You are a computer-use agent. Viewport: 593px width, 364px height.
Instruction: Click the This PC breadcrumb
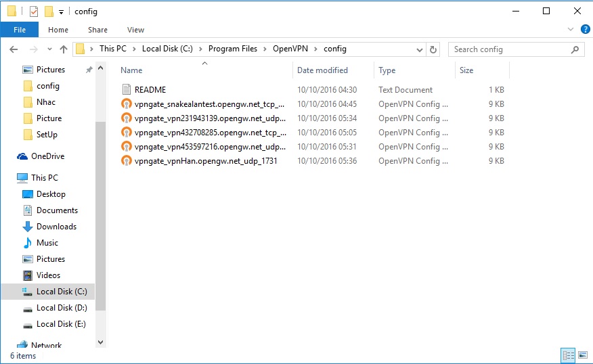[x=112, y=49]
